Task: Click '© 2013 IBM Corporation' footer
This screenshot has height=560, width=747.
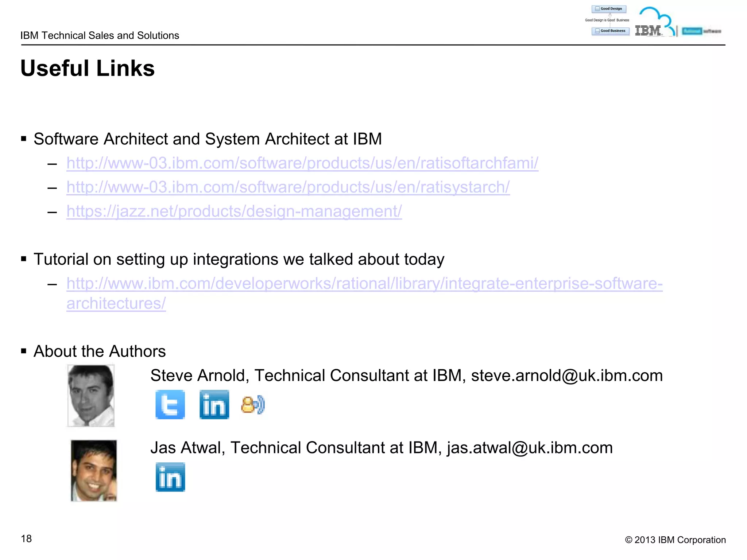Action: tap(676, 540)
